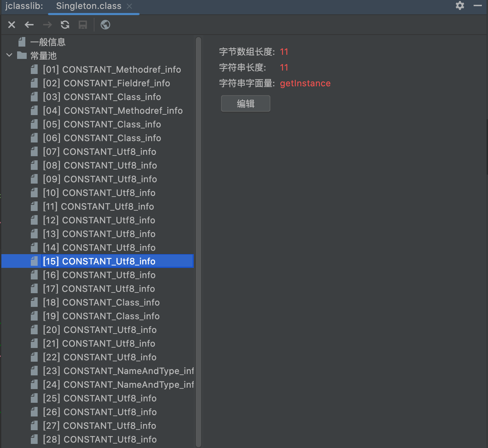Click the 编辑 button
This screenshot has height=448, width=488.
coord(246,103)
